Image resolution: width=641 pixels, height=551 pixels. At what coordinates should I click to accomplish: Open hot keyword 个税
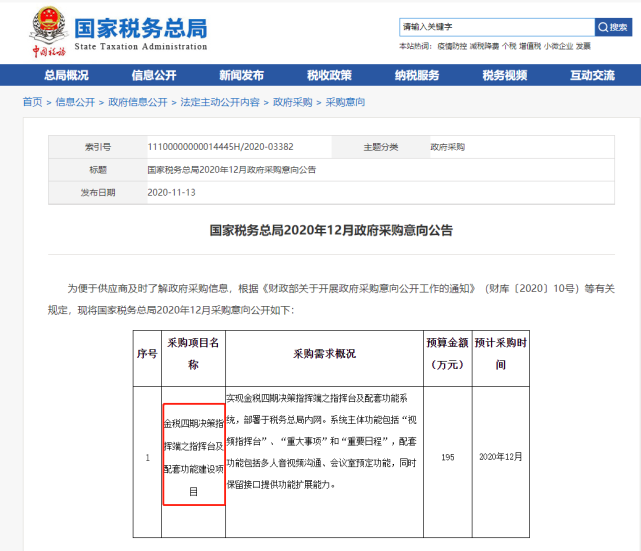509,46
